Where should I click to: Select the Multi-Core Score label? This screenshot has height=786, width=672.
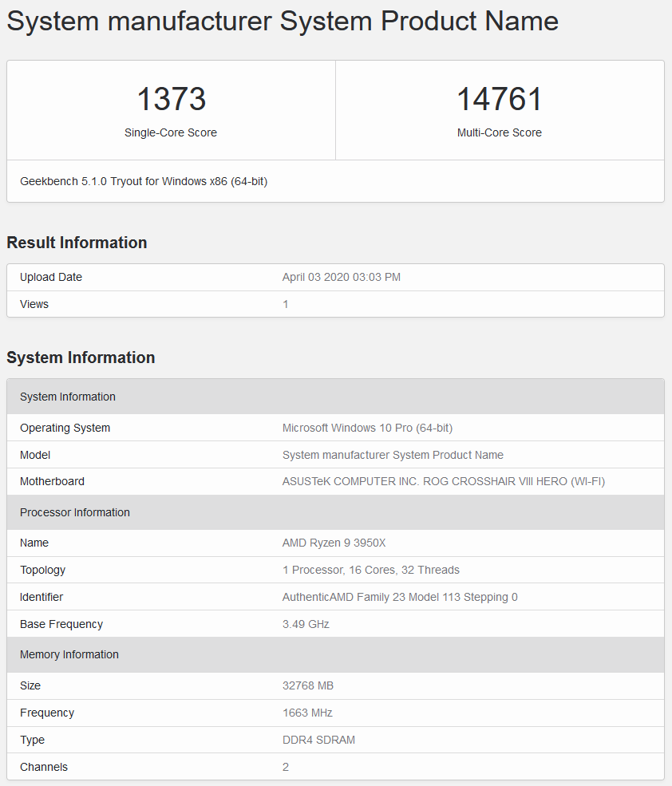coord(500,132)
